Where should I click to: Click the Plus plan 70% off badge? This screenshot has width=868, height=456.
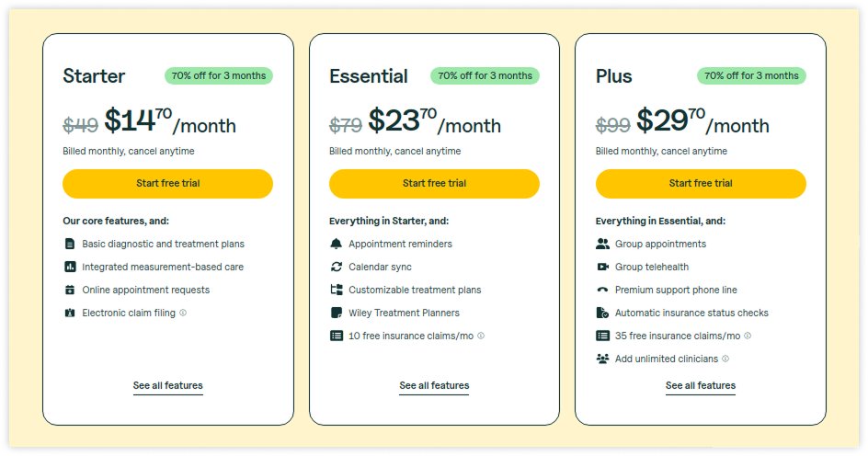pyautogui.click(x=751, y=75)
